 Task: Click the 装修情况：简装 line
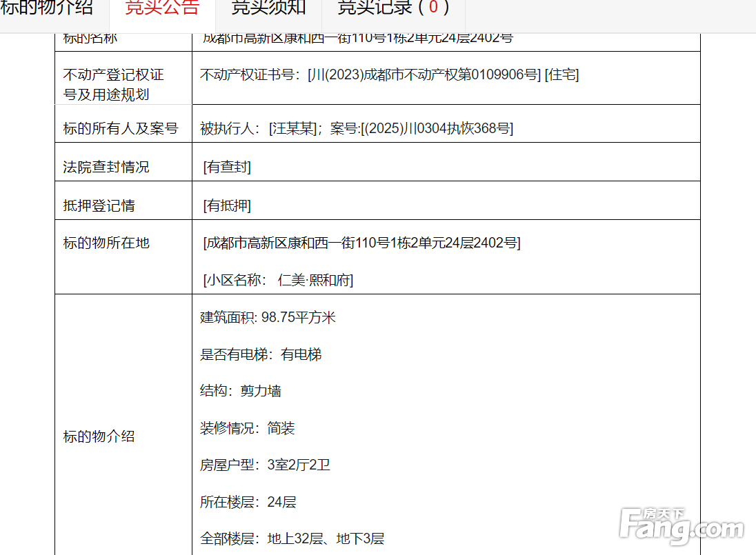tap(248, 428)
